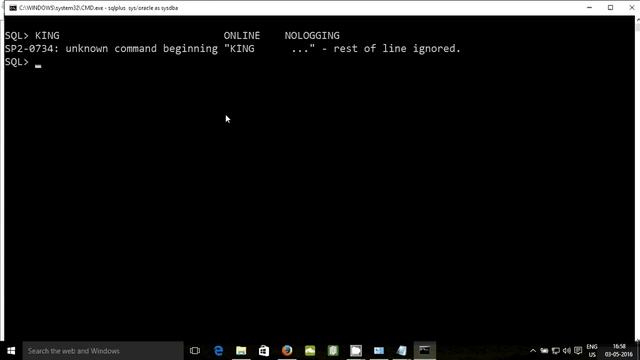Viewport: 640px width, 360px height.
Task: Show hidden system tray icons
Action: click(533, 351)
